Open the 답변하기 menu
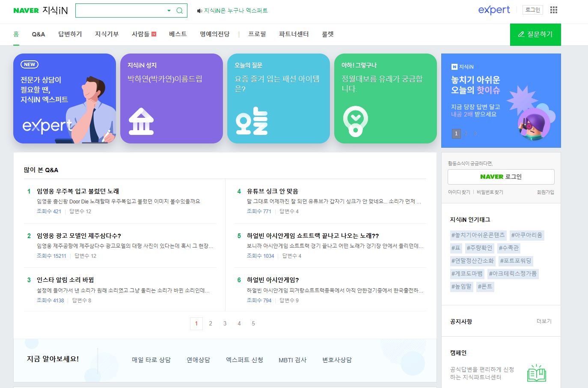Image resolution: width=588 pixels, height=388 pixels. [x=70, y=34]
